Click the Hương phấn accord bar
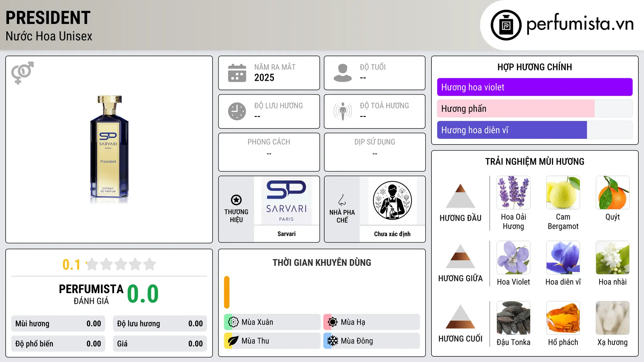The image size is (644, 362). [535, 108]
